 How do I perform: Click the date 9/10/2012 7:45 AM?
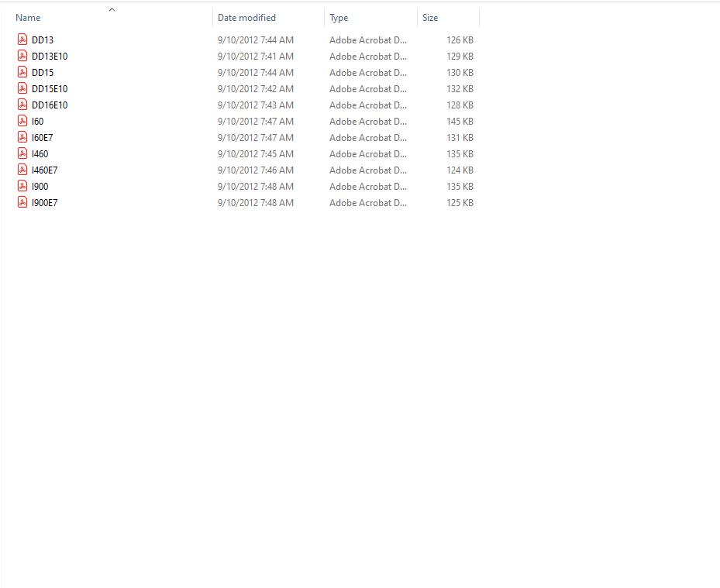[x=256, y=154]
